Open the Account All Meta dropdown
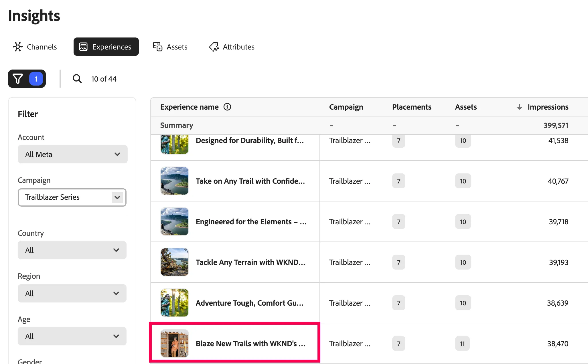Image resolution: width=588 pixels, height=364 pixels. (72, 154)
